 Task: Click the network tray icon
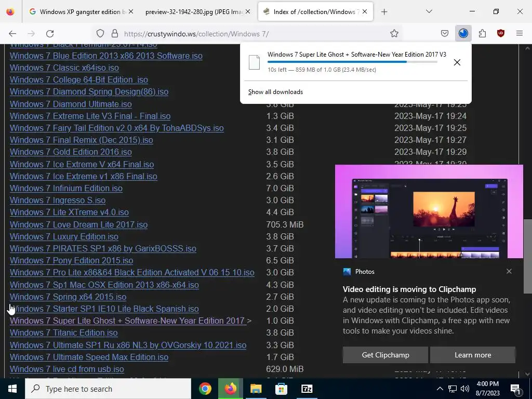(x=453, y=389)
